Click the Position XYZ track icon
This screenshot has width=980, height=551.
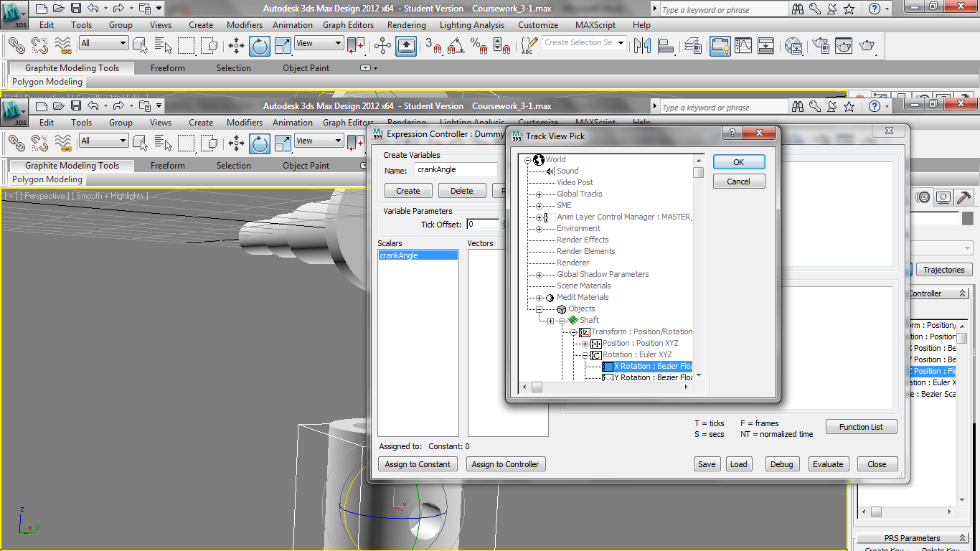click(x=596, y=344)
